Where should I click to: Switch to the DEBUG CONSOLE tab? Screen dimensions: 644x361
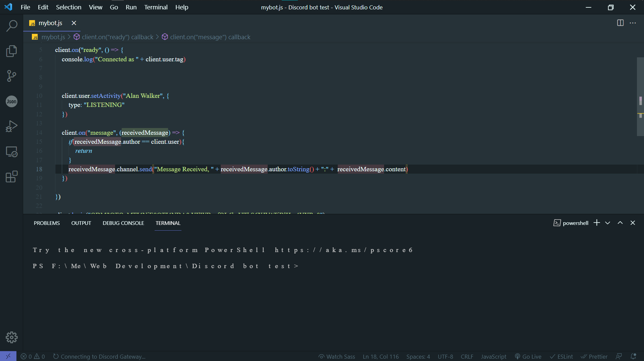pos(123,223)
